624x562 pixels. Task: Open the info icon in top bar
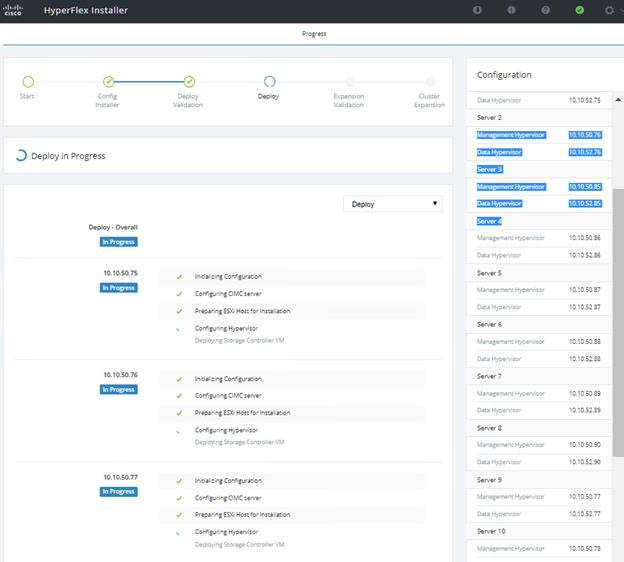[x=511, y=10]
